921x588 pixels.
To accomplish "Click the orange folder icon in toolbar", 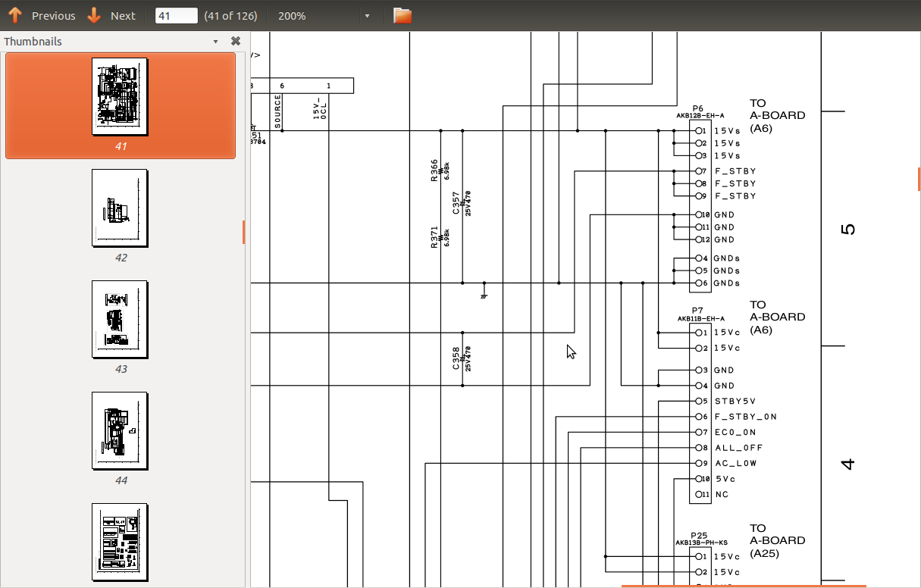I will coord(403,15).
